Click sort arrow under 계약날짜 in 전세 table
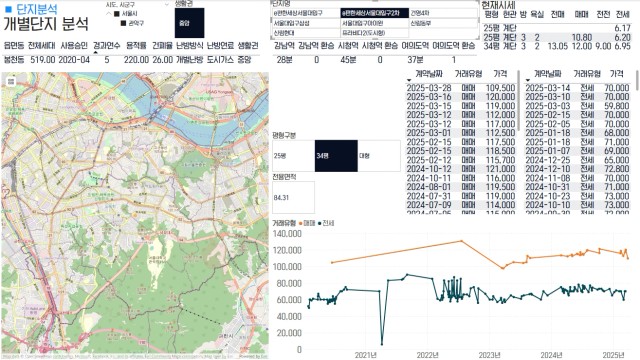This screenshot has width=640, height=360. [x=528, y=80]
